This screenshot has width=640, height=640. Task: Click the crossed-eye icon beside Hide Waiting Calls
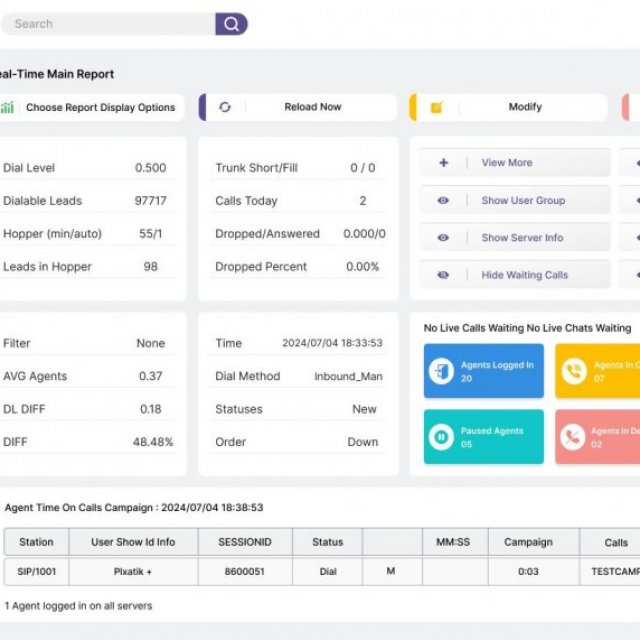click(443, 275)
